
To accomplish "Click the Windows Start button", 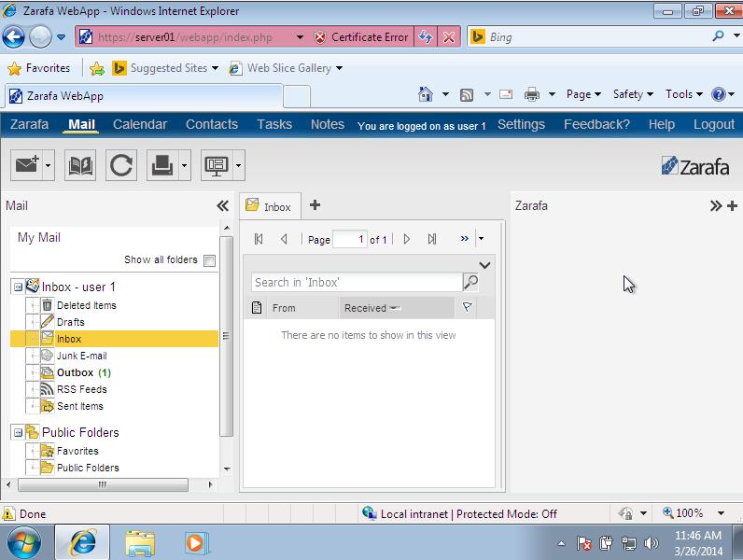I will click(24, 543).
